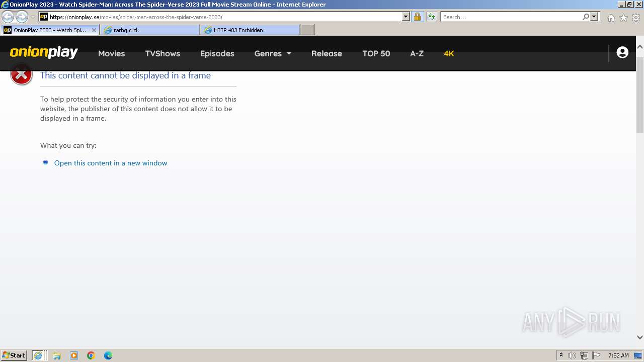Open Google Chrome from the taskbar

[x=91, y=355]
